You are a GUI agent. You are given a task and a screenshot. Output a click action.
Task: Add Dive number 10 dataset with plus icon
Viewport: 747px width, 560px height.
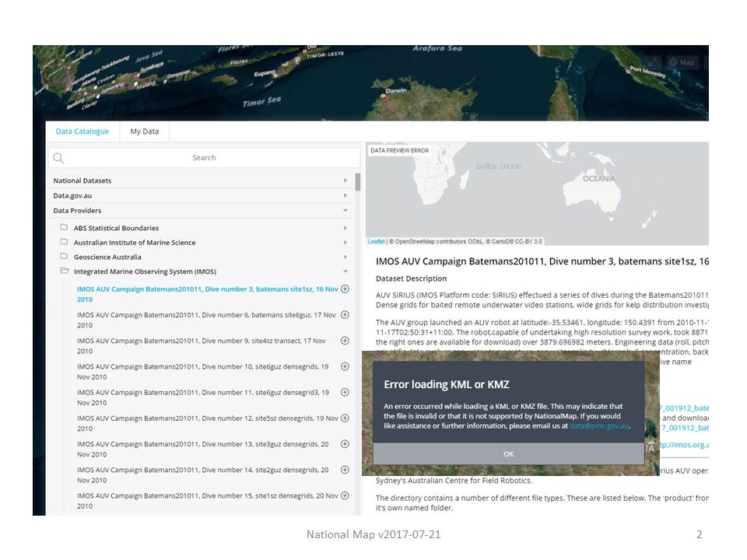[345, 366]
